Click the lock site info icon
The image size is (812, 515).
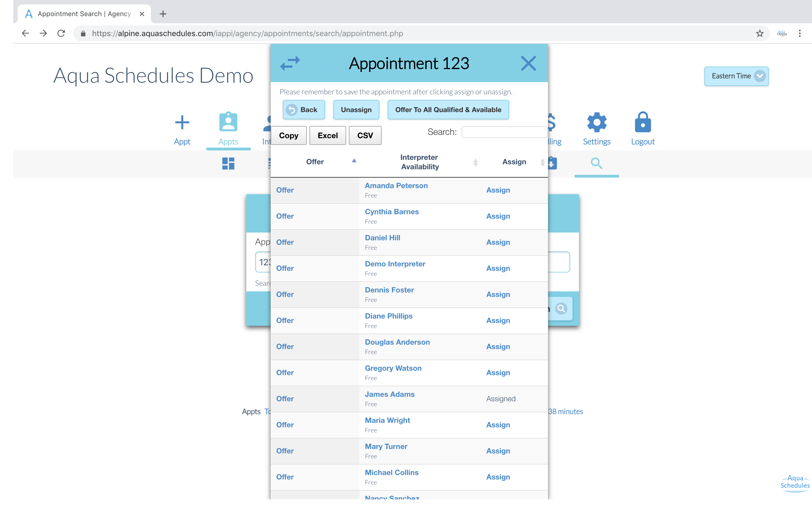pyautogui.click(x=83, y=33)
